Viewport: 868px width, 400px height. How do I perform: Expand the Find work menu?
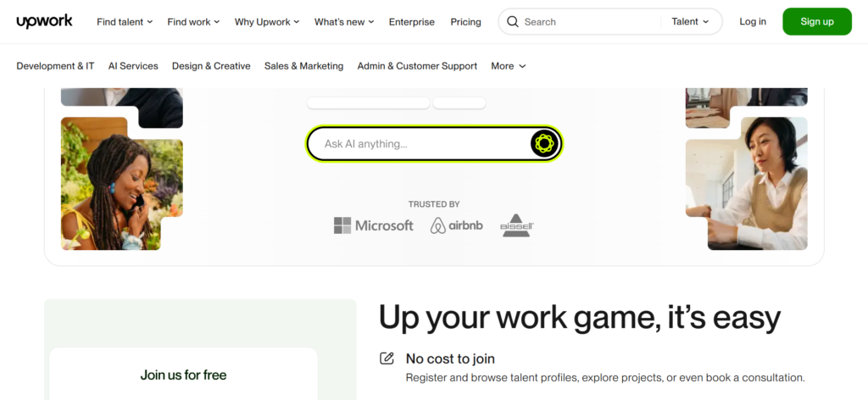(x=193, y=22)
